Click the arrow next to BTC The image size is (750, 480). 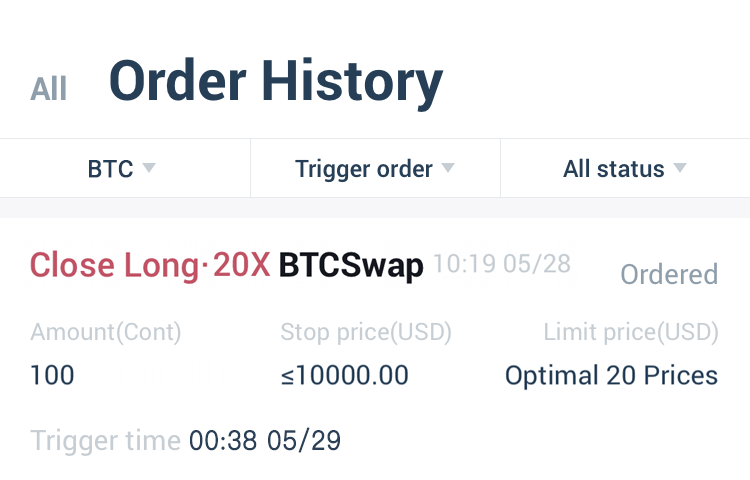pos(149,168)
